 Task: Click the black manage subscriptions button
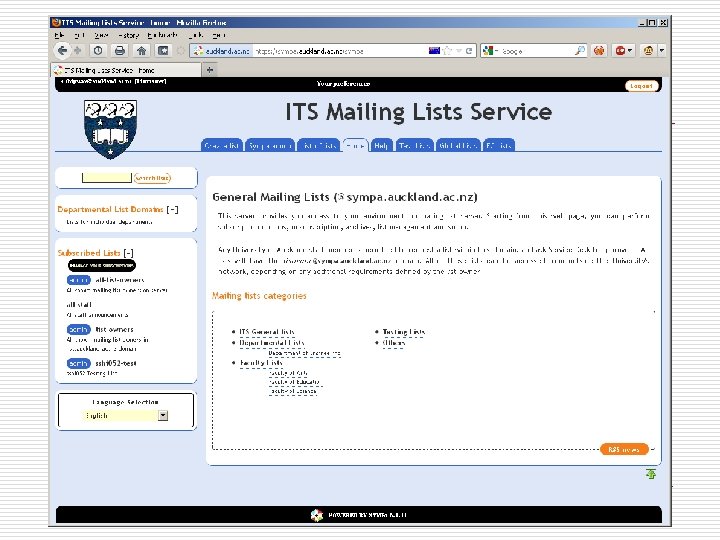(x=102, y=265)
